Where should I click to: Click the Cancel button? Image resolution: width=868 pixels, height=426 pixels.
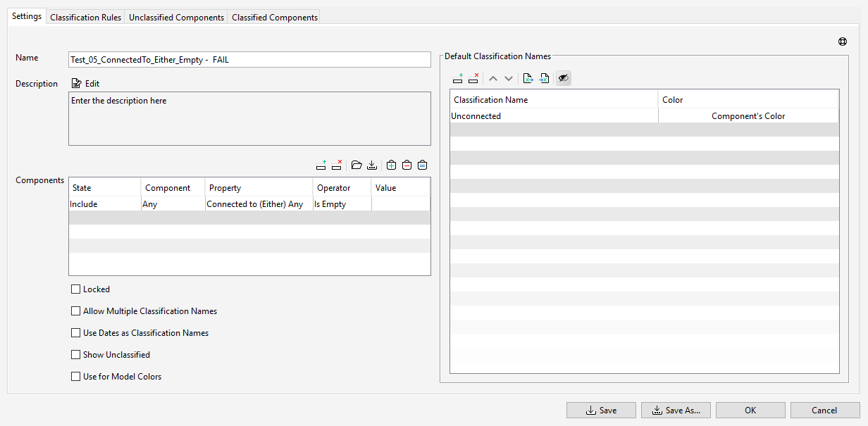825,411
